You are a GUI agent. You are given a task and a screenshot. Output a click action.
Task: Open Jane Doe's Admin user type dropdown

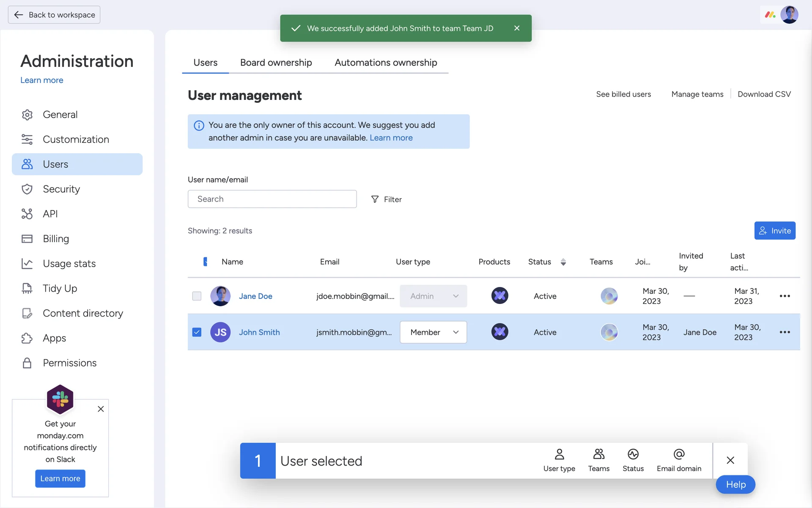(x=433, y=296)
